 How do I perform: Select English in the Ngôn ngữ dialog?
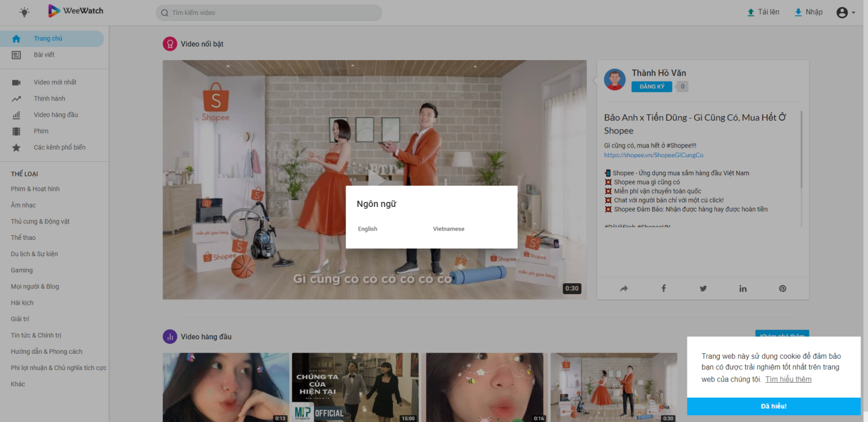coord(367,228)
